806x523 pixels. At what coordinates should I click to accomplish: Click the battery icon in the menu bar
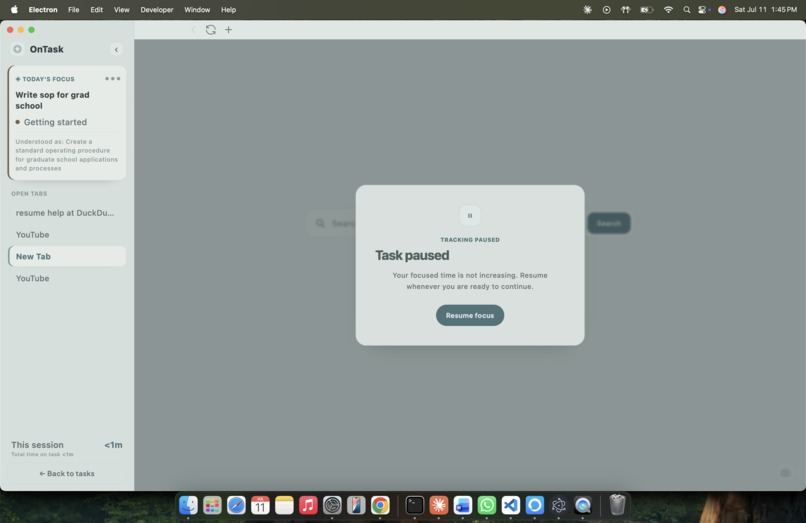click(x=646, y=10)
